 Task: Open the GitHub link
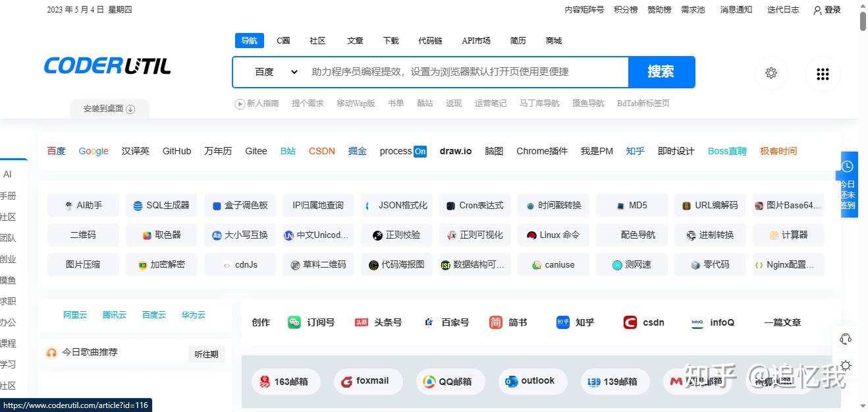click(x=176, y=151)
